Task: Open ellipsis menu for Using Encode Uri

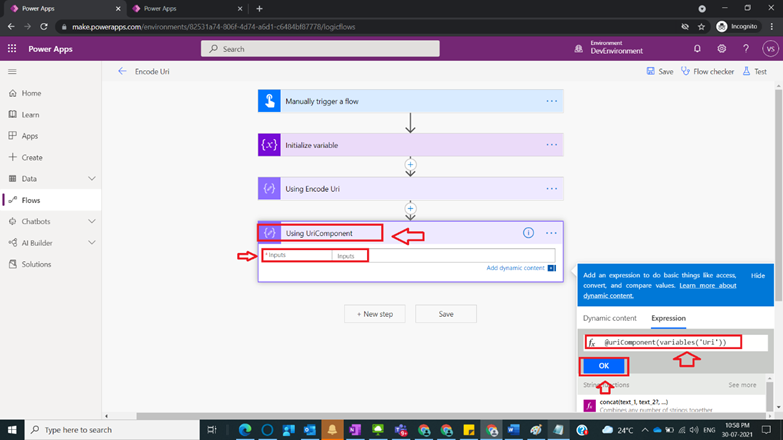Action: pos(551,189)
